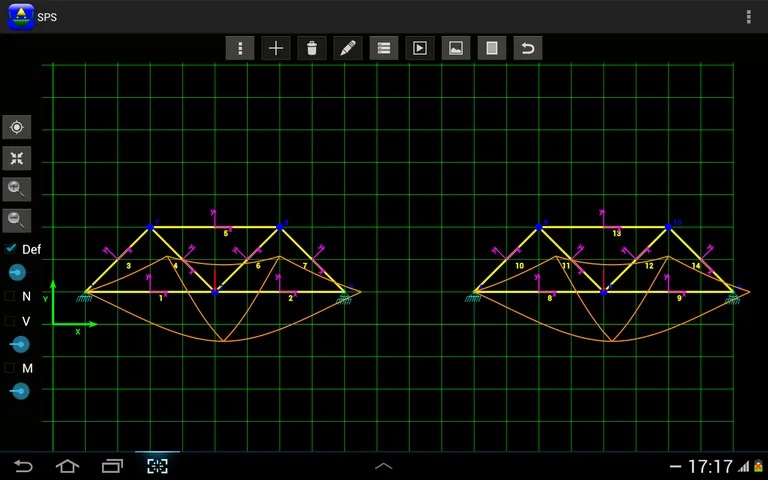Open overflow menu in title bar
Image resolution: width=768 pixels, height=480 pixels.
point(748,17)
